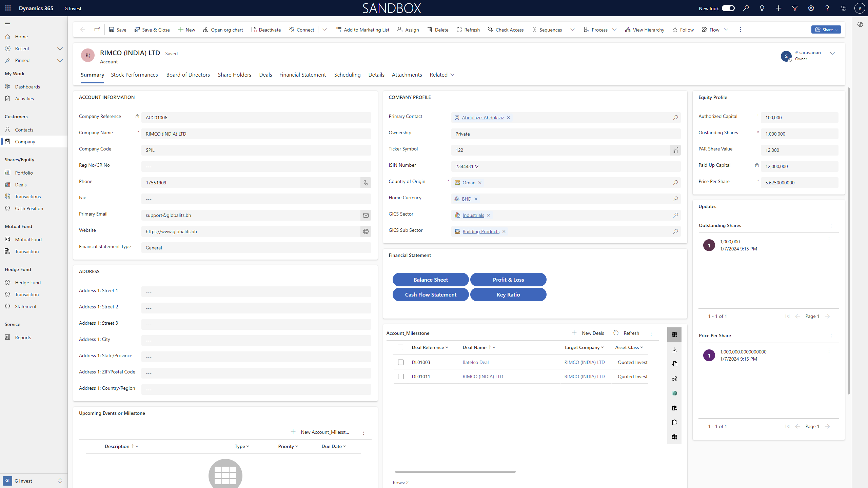
Task: Open Cash Position in left navigation
Action: 29,208
